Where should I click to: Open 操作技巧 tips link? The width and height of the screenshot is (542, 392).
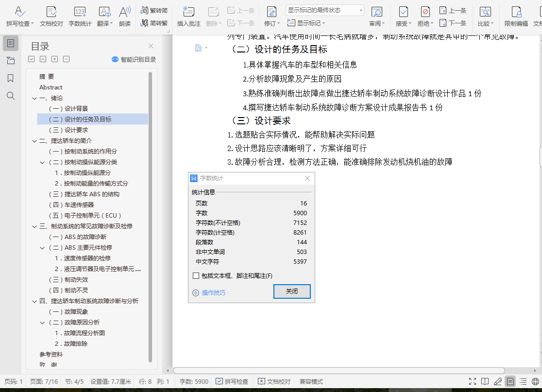point(209,293)
